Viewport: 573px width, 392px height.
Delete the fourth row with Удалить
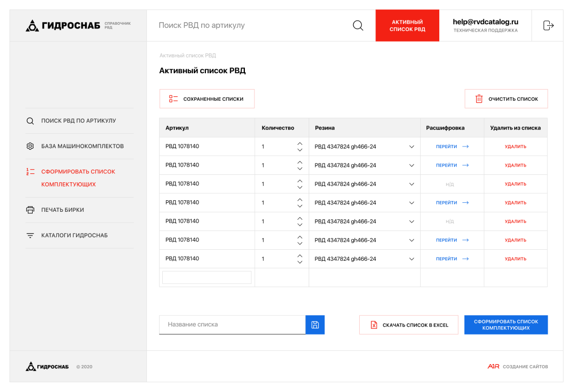(x=515, y=203)
